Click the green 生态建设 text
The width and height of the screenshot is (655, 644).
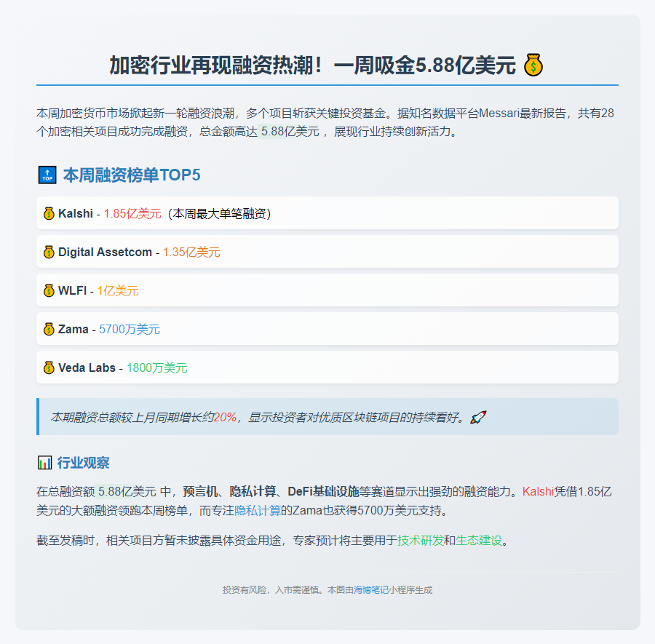click(479, 541)
